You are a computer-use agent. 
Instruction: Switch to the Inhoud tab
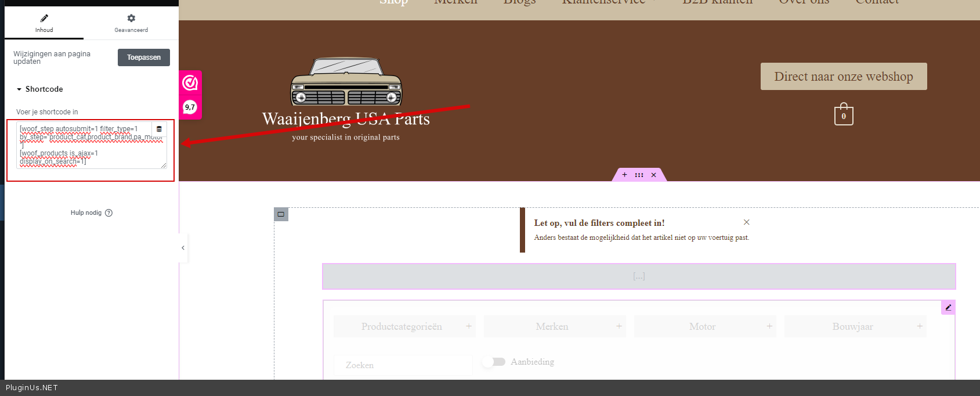click(x=44, y=23)
